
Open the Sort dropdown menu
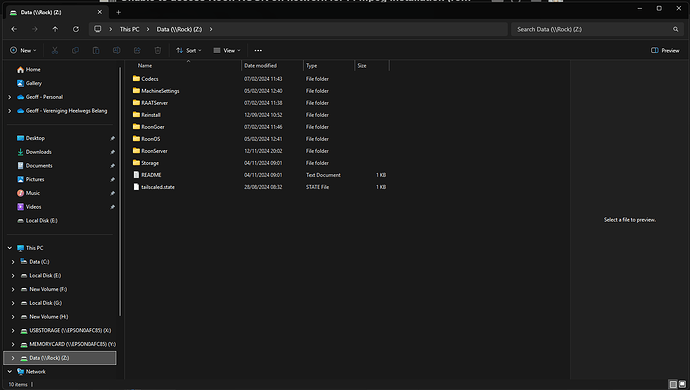(188, 51)
